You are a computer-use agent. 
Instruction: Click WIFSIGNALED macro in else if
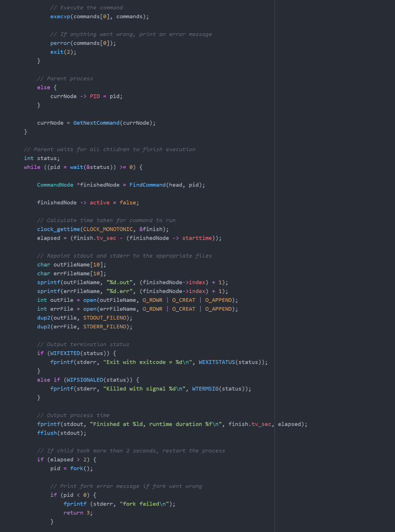click(85, 380)
